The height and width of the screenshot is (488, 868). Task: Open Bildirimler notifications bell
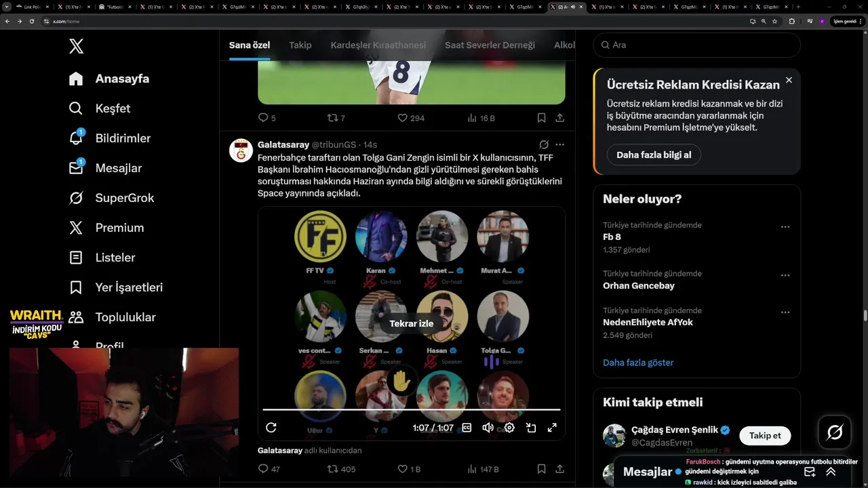[x=110, y=138]
